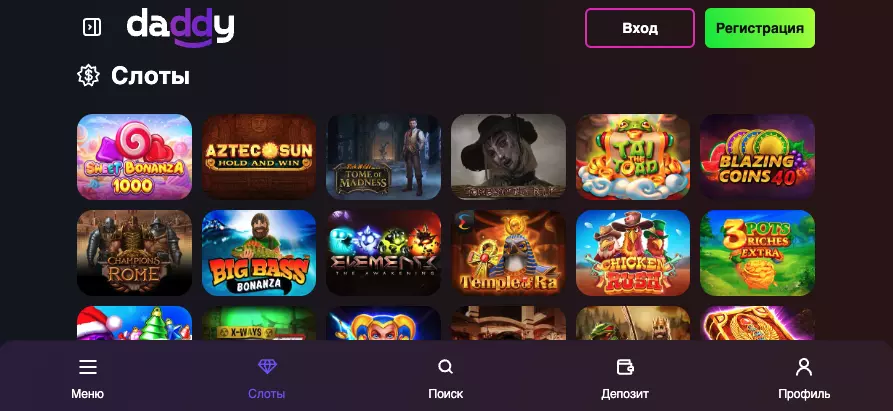Click the daddy logo

click(x=180, y=27)
